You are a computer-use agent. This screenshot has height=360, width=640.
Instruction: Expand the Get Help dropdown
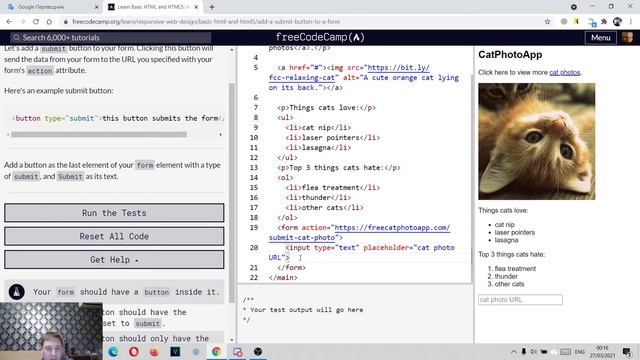(x=114, y=260)
